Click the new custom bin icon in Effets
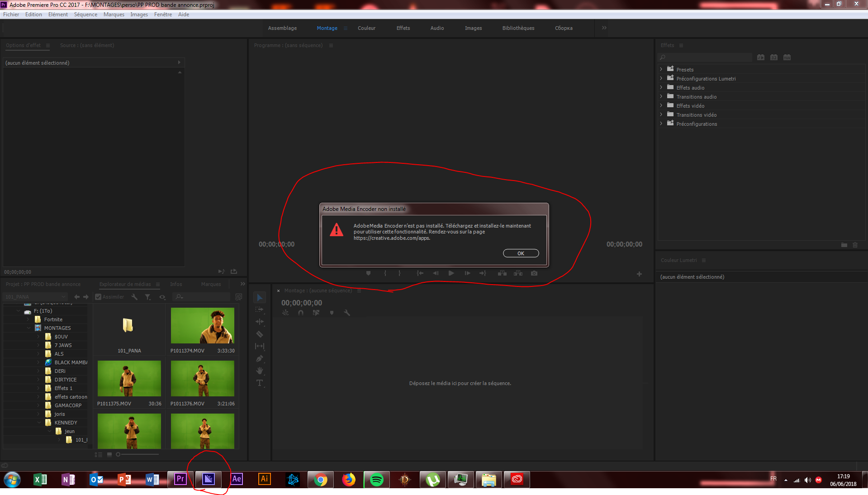The width and height of the screenshot is (868, 495). 844,245
